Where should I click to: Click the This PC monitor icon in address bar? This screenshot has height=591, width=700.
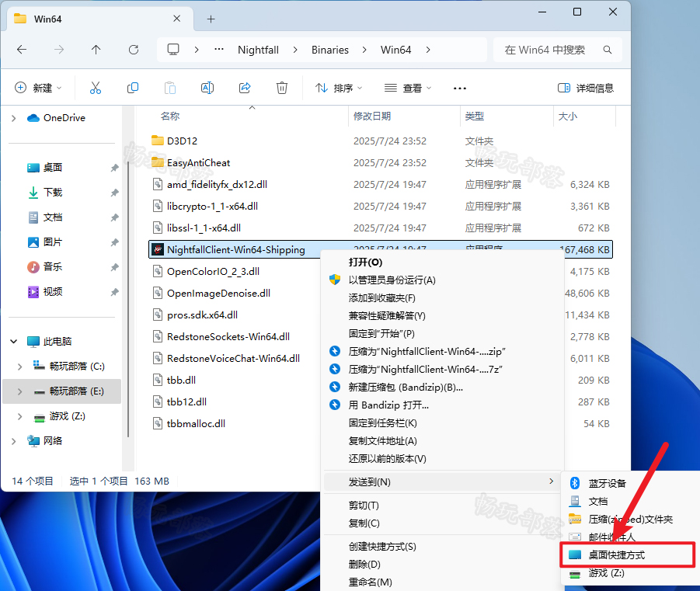[x=173, y=49]
